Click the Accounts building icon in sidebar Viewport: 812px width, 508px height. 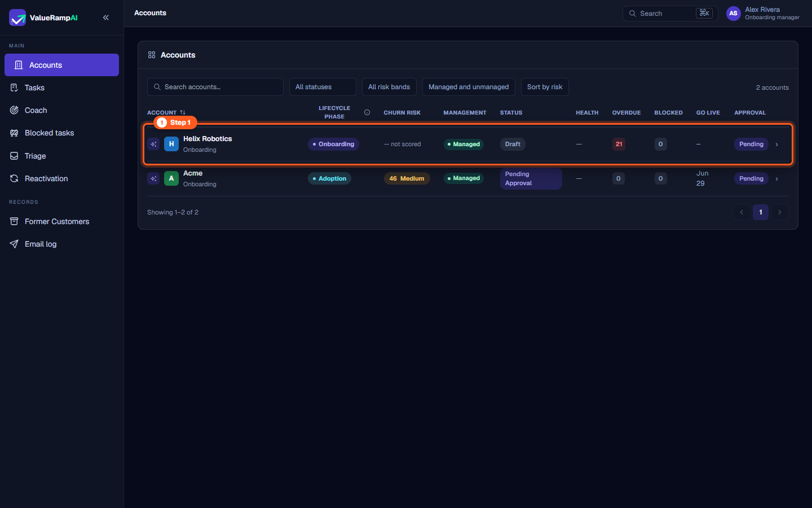19,65
